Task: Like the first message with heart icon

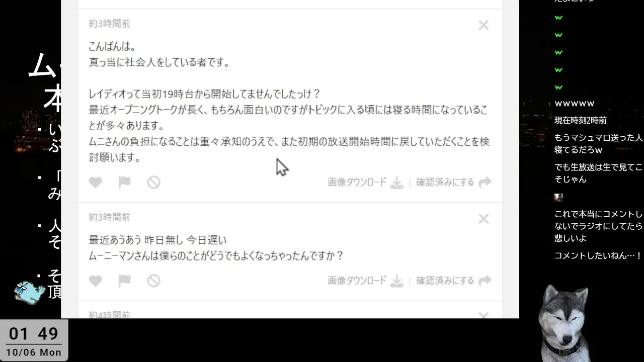Action: point(96,183)
